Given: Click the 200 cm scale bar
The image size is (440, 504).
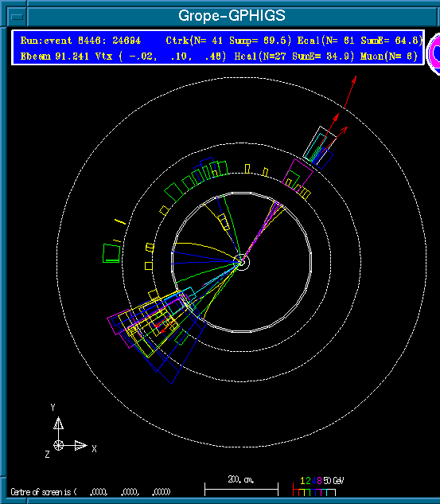Looking at the screenshot, I should pyautogui.click(x=241, y=490).
